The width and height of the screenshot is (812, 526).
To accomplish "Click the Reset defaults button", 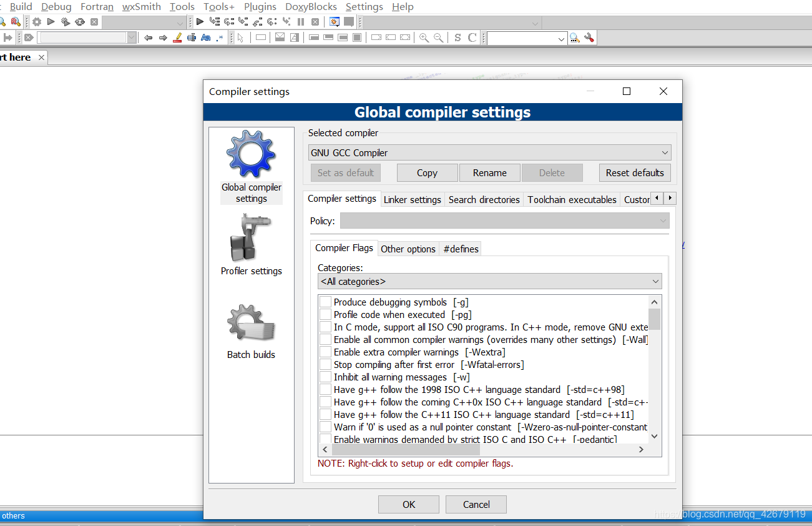I will click(635, 172).
